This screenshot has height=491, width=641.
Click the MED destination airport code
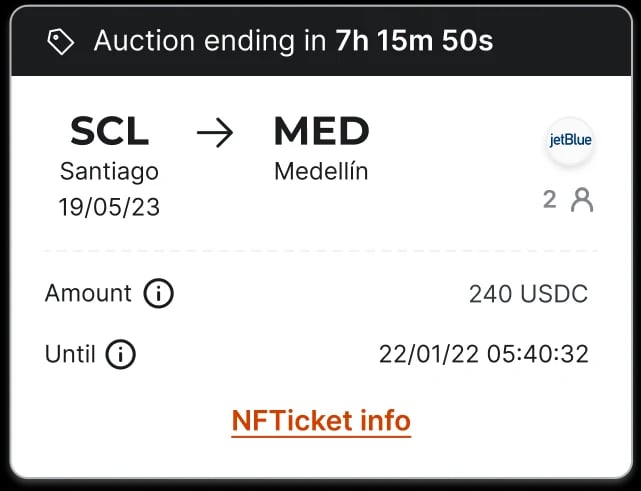point(321,131)
